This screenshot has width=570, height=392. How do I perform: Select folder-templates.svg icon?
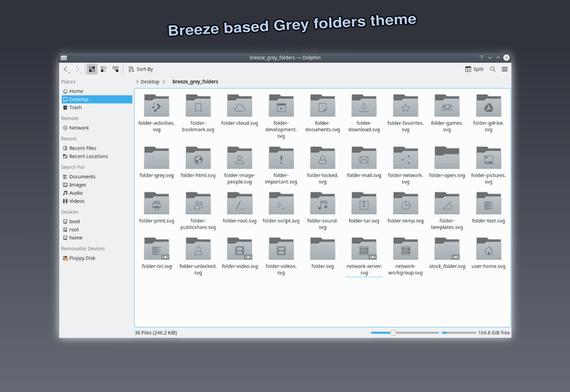[x=447, y=203]
